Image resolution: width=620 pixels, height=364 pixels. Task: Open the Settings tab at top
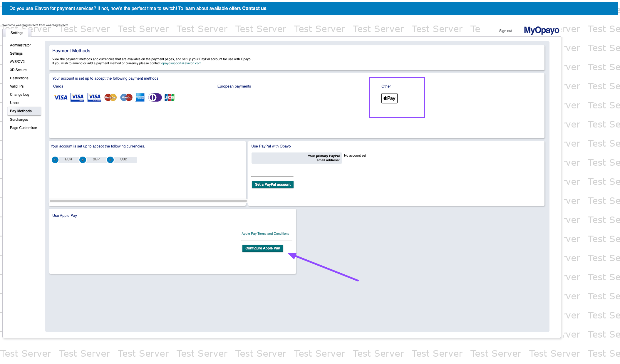point(17,33)
